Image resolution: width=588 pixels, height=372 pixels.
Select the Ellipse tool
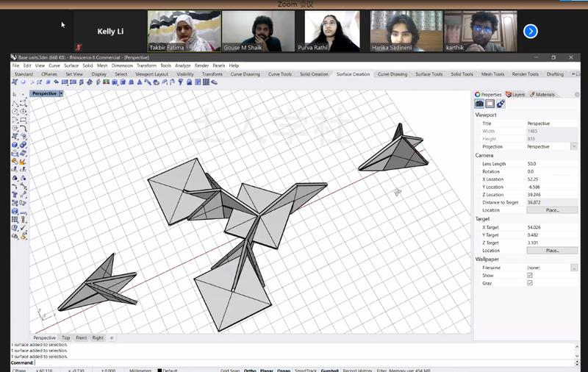[x=24, y=111]
